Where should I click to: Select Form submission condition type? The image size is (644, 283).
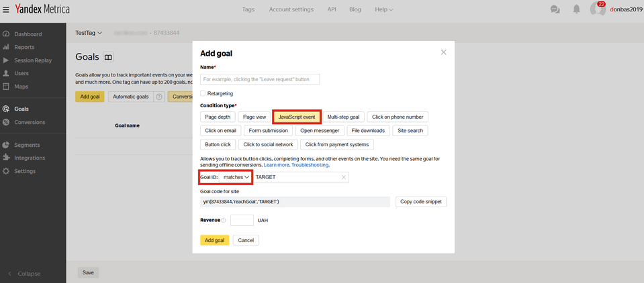269,131
